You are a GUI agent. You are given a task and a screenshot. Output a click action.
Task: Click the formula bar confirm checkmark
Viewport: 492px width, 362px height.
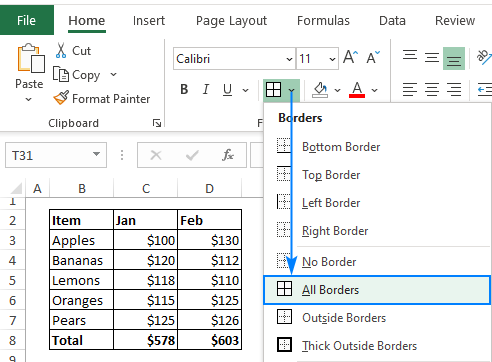(x=192, y=155)
